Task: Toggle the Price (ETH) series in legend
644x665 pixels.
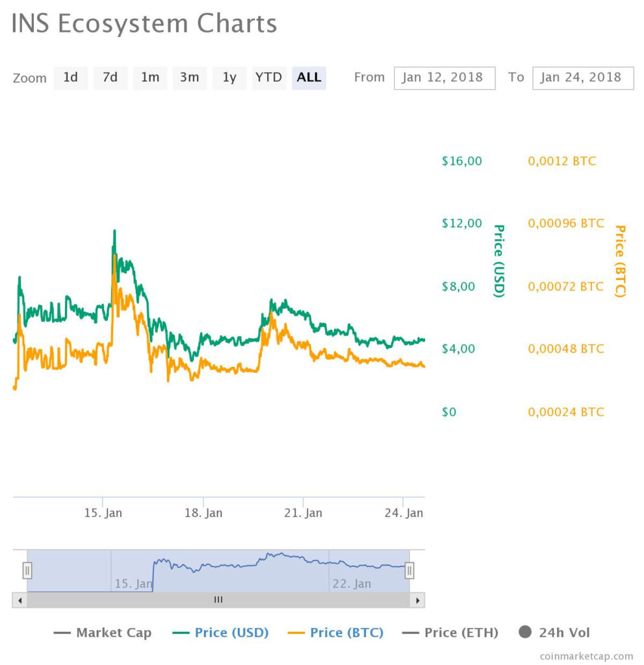Action: point(450,633)
